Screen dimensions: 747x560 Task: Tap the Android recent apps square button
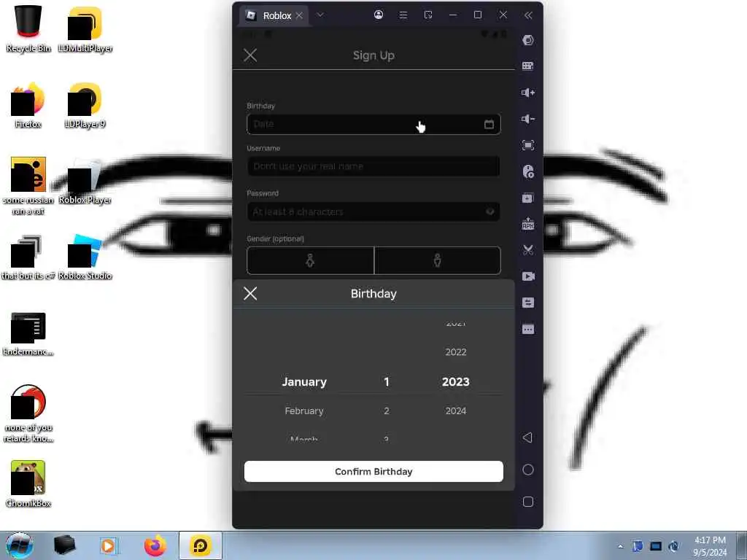coord(528,502)
